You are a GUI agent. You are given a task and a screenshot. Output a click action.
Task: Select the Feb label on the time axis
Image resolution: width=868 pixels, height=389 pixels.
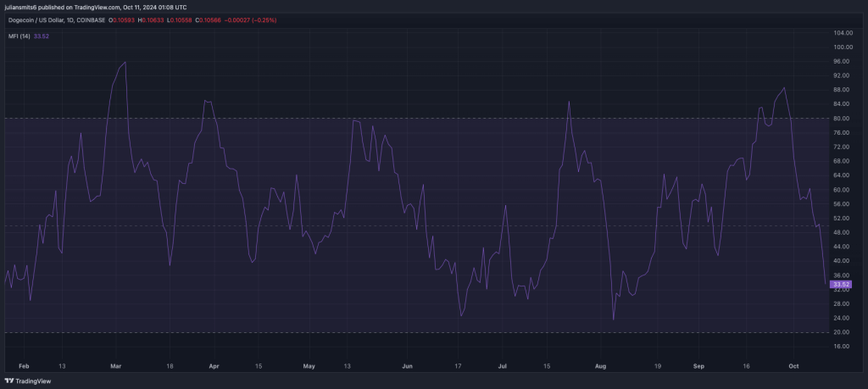[23, 366]
